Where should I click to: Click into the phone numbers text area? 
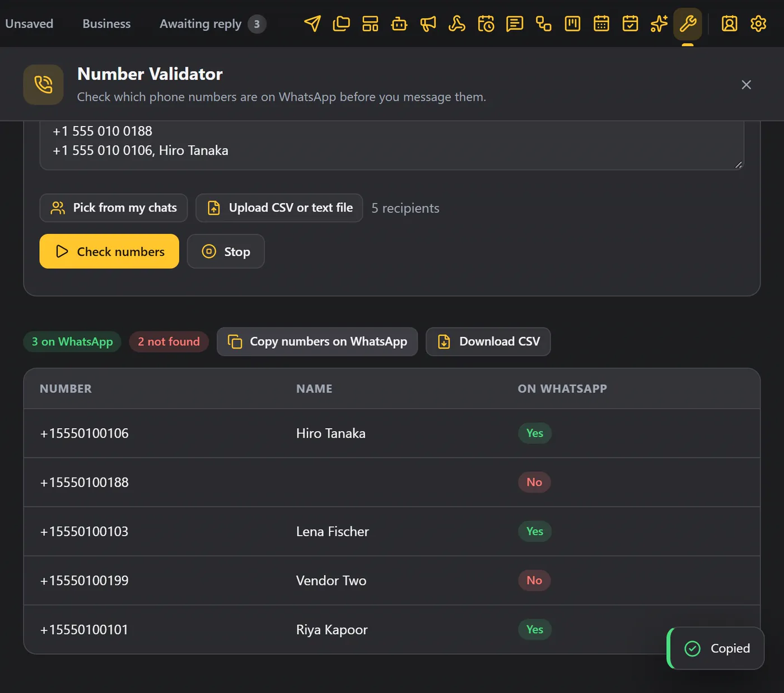[392, 144]
